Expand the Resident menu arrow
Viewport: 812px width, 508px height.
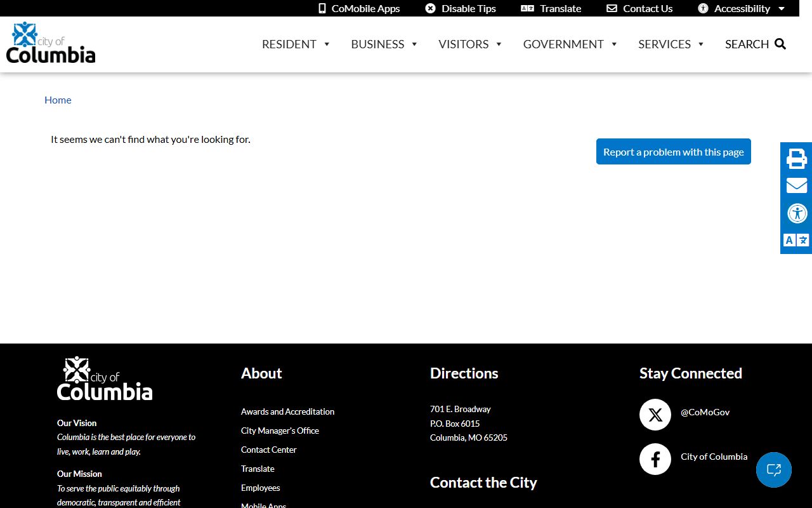coord(327,44)
